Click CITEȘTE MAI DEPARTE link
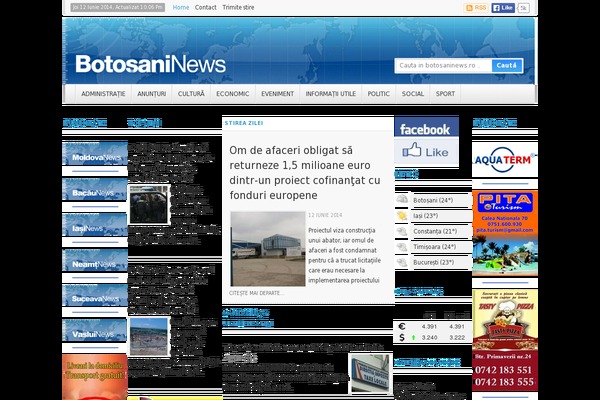This screenshot has width=600, height=400. (x=256, y=293)
